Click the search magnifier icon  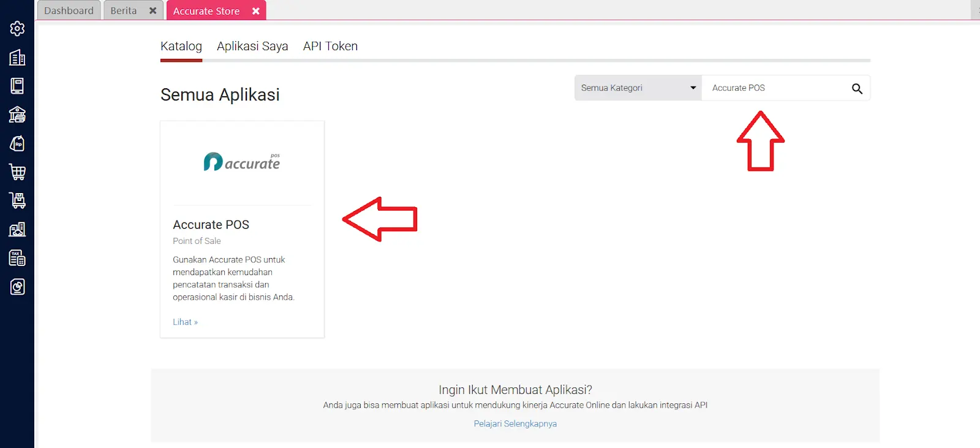pyautogui.click(x=857, y=88)
